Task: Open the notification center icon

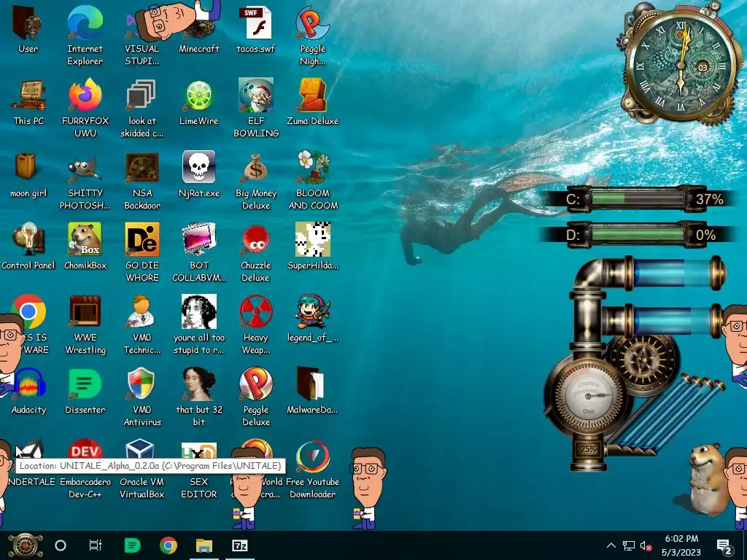Action: (724, 545)
